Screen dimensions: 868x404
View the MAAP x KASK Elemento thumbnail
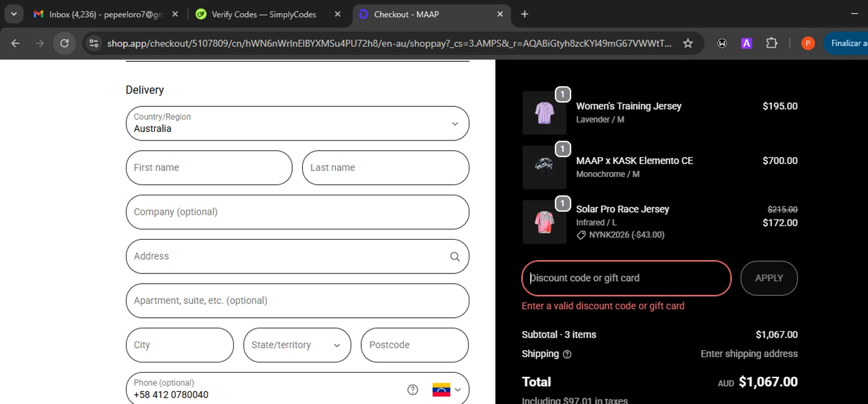click(545, 167)
